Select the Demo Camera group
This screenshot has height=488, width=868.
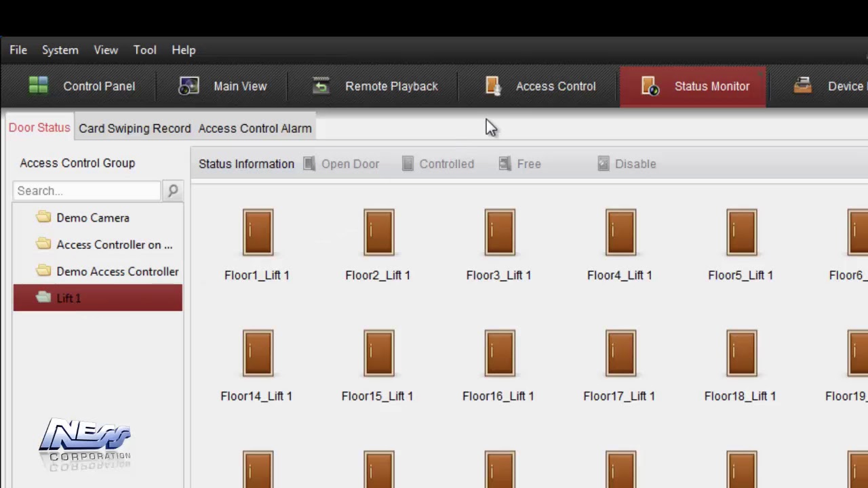tap(98, 218)
